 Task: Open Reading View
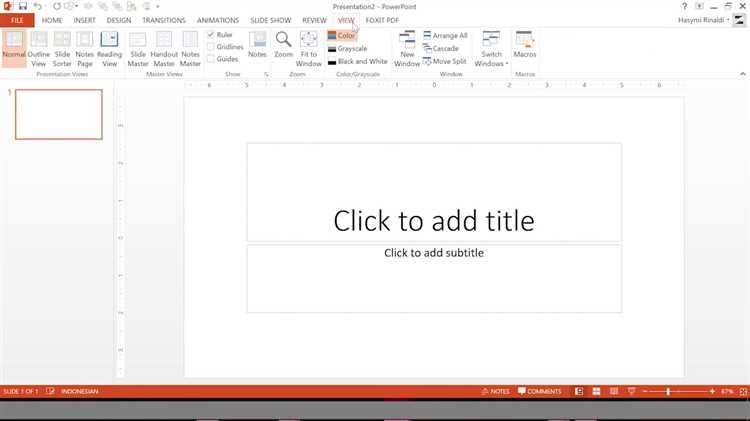[x=110, y=48]
